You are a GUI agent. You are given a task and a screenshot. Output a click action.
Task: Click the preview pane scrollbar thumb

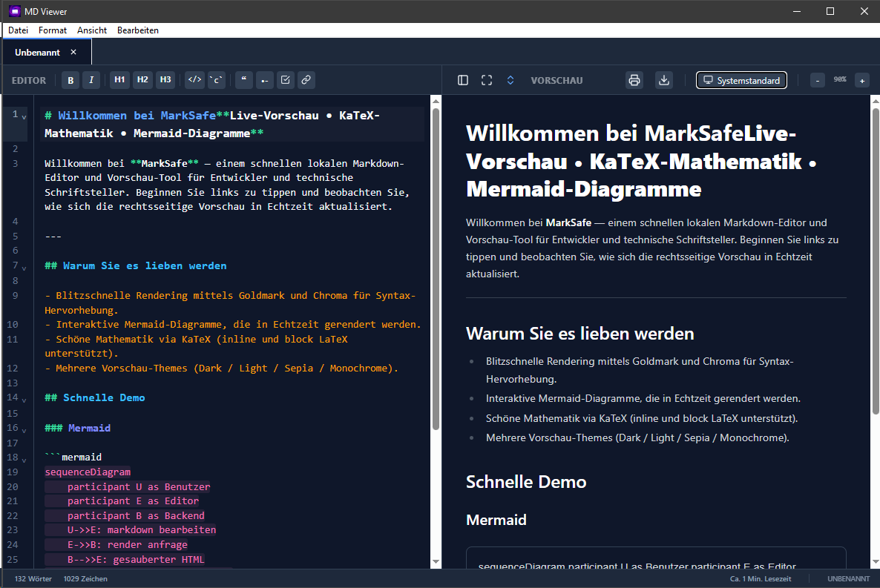pos(875,262)
